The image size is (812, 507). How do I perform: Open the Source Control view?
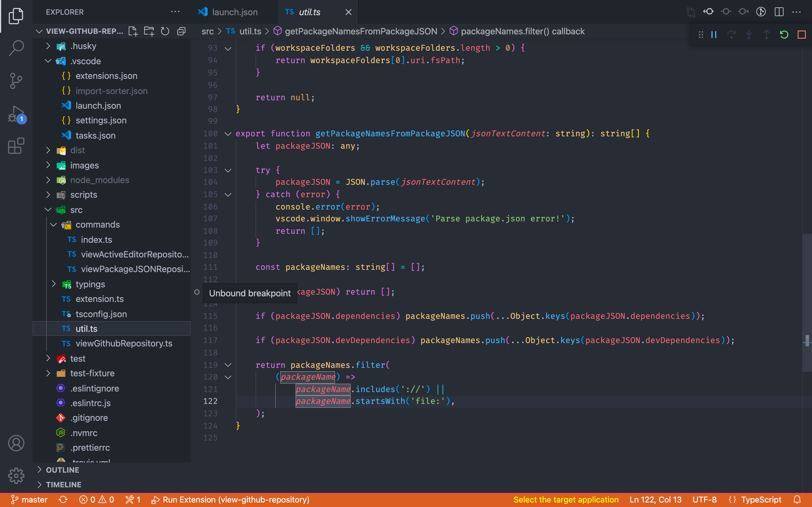pos(16,81)
